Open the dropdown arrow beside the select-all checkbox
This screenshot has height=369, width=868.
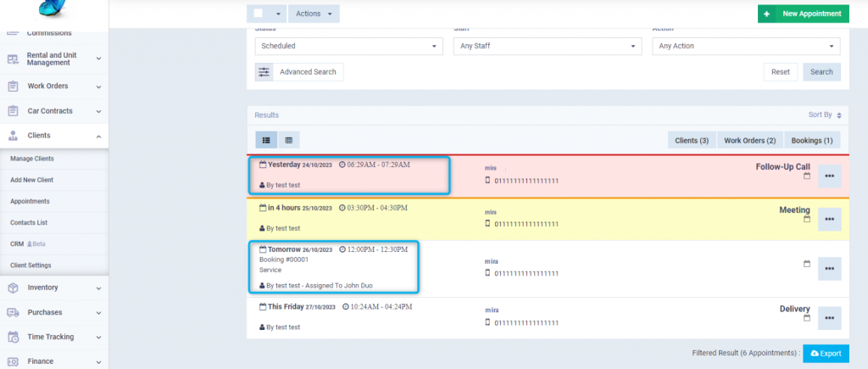(x=278, y=14)
